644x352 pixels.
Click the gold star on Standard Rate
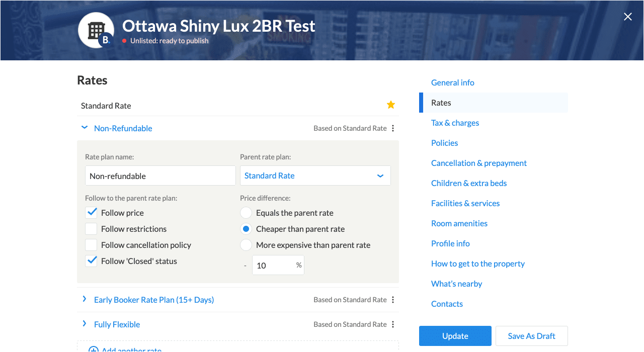(390, 105)
